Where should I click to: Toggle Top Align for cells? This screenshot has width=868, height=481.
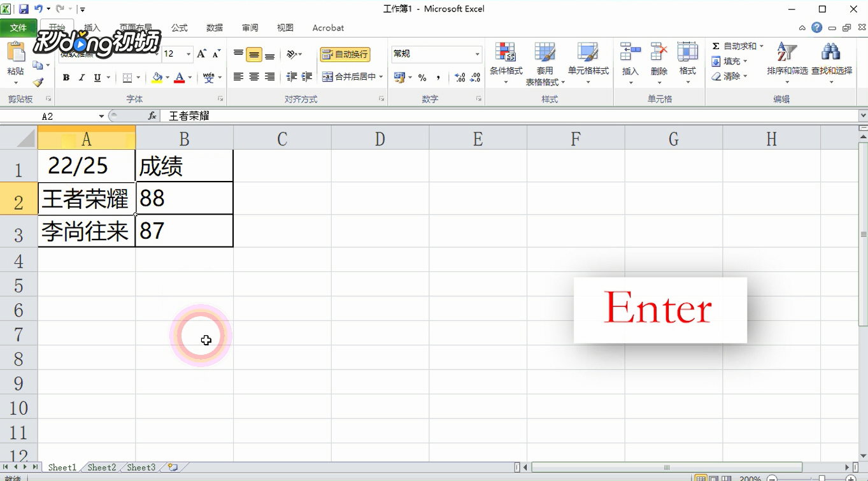(238, 54)
